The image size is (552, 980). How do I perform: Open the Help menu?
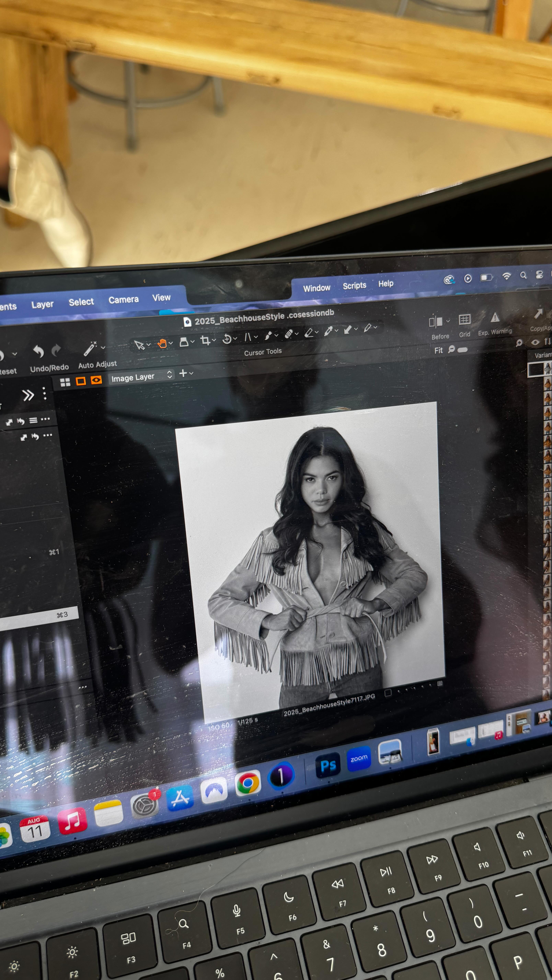(x=386, y=284)
